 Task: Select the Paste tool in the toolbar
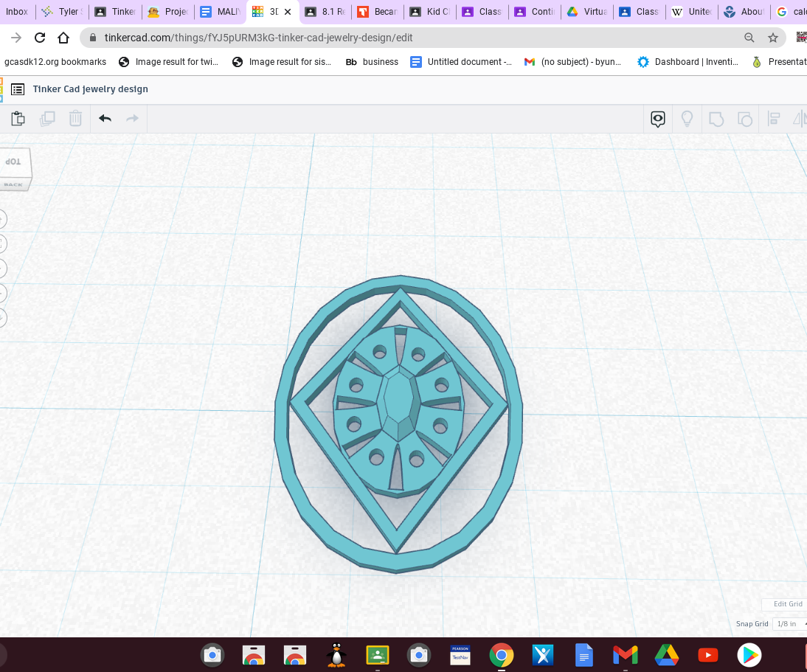pos(18,118)
